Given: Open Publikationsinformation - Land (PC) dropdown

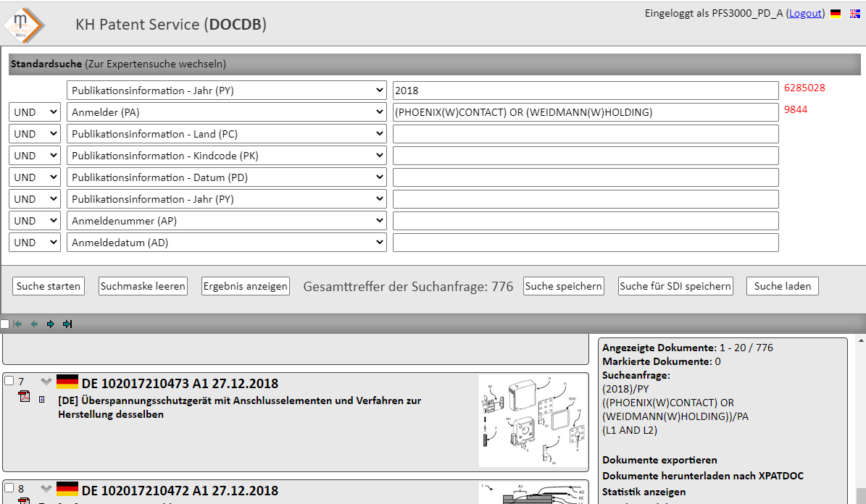Looking at the screenshot, I should point(226,134).
